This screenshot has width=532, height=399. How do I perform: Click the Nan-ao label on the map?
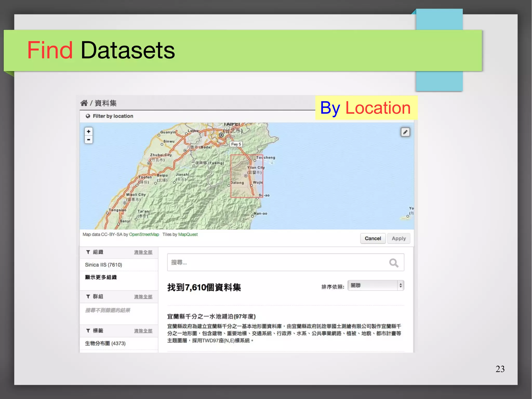point(261,213)
